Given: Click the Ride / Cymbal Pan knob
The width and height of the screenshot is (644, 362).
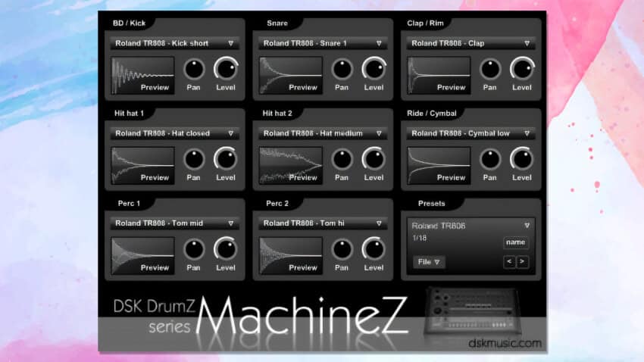Looking at the screenshot, I should tap(490, 159).
